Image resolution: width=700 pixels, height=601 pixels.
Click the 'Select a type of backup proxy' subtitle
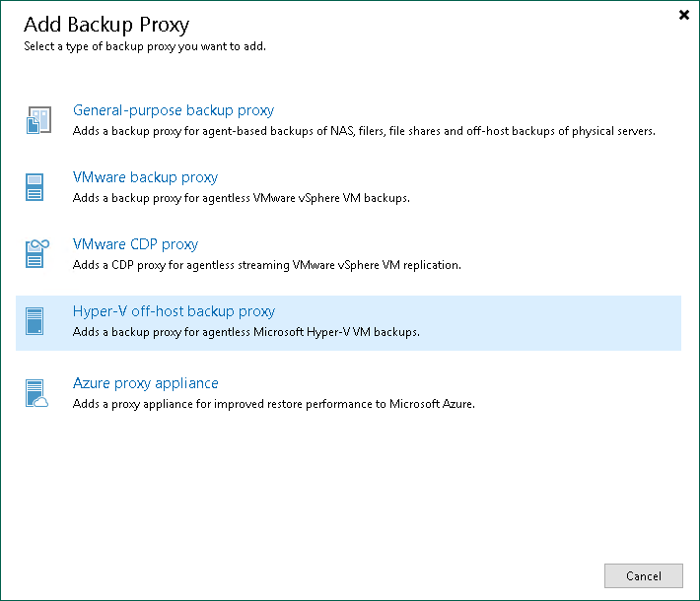pos(144,46)
